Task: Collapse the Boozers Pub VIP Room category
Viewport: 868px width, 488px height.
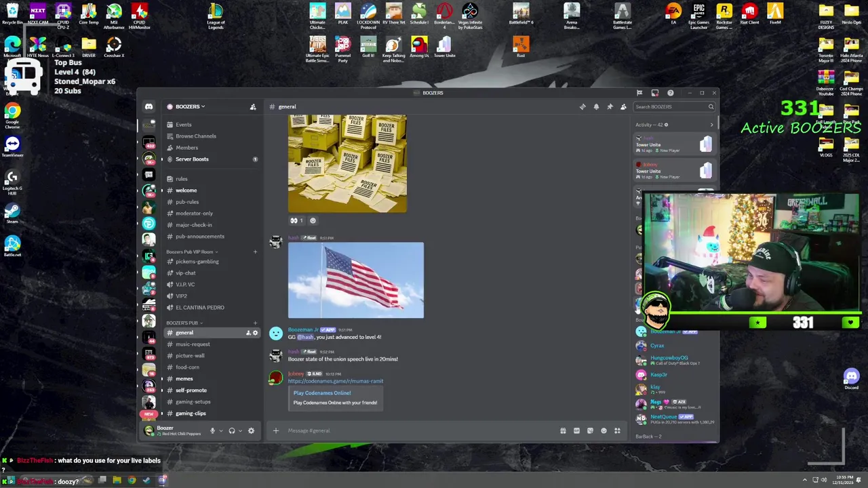Action: click(x=191, y=251)
